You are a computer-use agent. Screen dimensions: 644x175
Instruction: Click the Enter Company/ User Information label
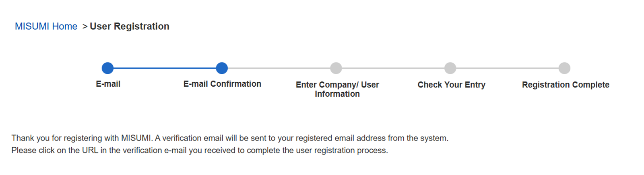pos(337,89)
